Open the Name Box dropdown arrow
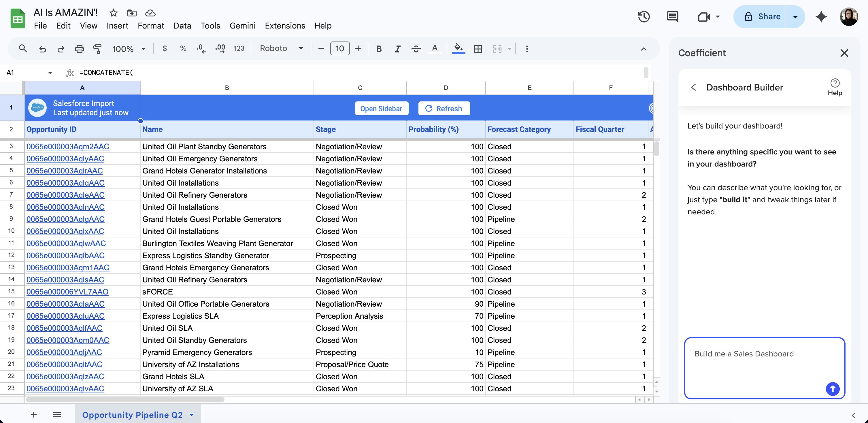The height and width of the screenshot is (423, 868). pos(50,72)
